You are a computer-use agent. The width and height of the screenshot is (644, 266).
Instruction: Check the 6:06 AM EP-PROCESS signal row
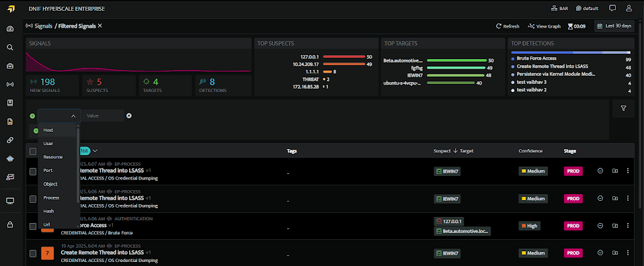point(33,199)
